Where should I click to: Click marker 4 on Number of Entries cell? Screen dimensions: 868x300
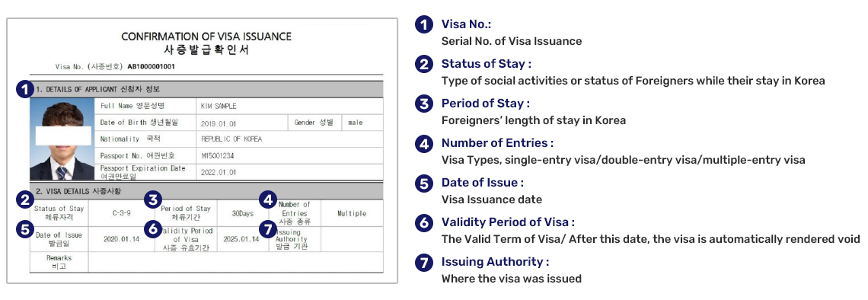(x=269, y=199)
